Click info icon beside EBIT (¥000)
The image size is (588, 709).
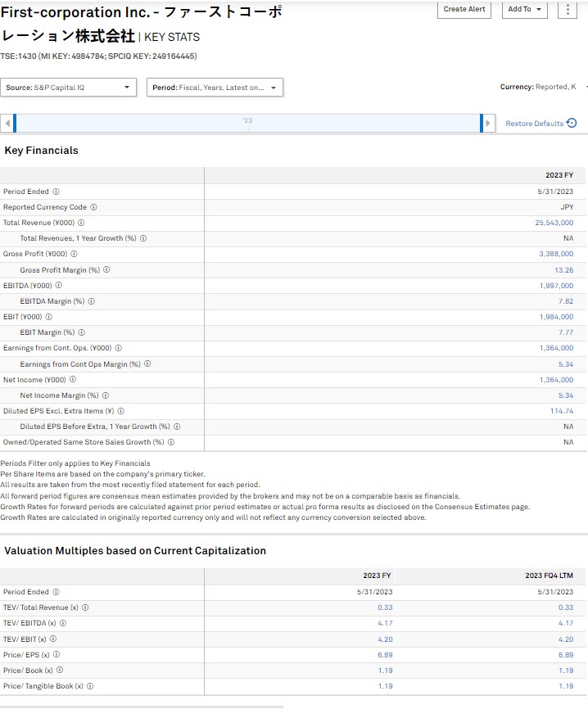pos(49,317)
